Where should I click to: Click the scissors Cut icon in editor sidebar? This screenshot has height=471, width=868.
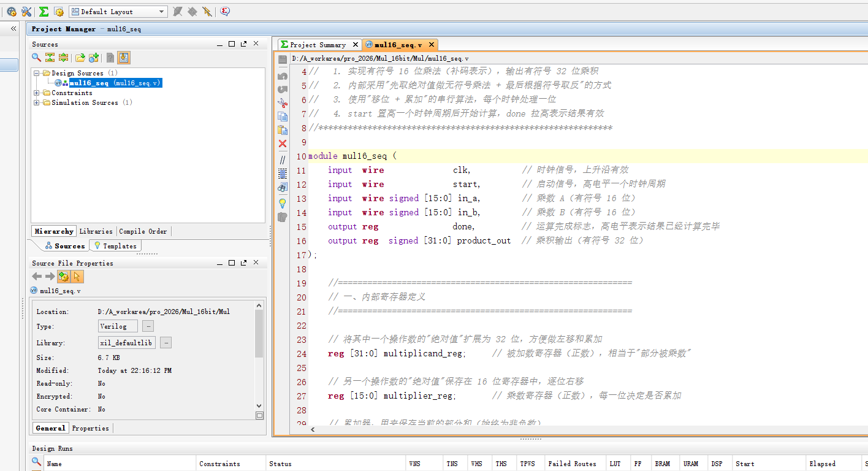[283, 102]
